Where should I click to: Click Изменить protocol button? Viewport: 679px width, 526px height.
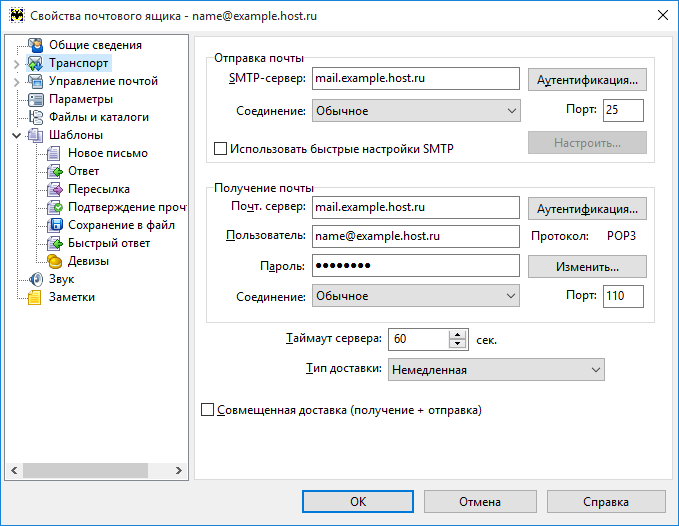(x=587, y=266)
